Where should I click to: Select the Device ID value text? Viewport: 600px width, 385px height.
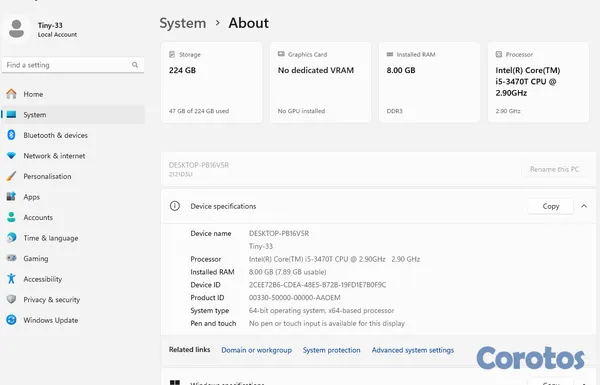tap(317, 284)
